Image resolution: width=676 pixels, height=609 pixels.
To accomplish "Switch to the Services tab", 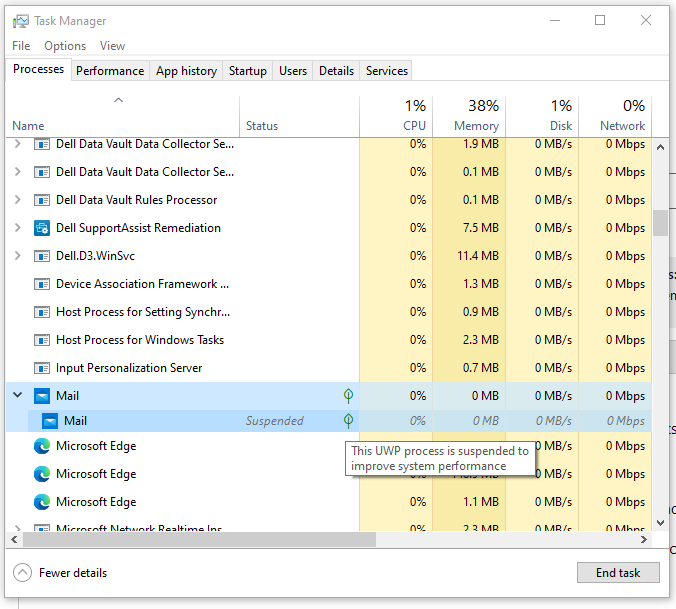I will tap(387, 71).
